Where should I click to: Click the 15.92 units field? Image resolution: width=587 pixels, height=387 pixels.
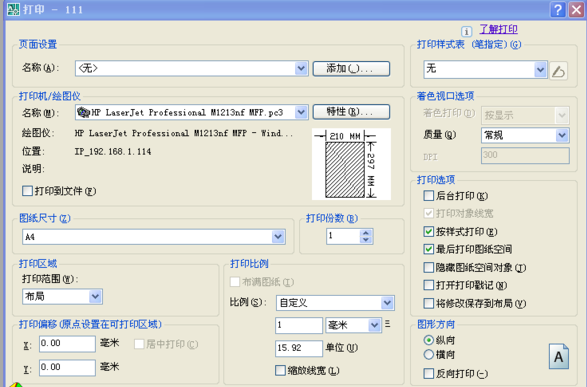click(x=299, y=348)
